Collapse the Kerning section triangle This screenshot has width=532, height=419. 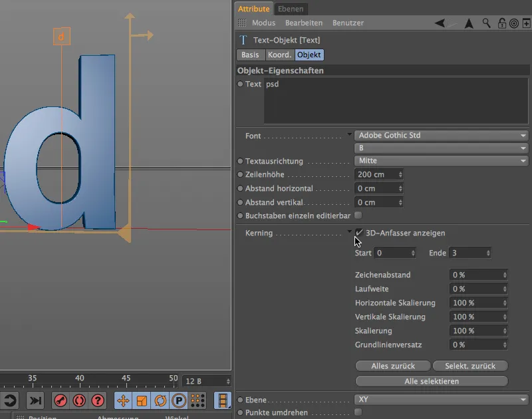tap(350, 231)
